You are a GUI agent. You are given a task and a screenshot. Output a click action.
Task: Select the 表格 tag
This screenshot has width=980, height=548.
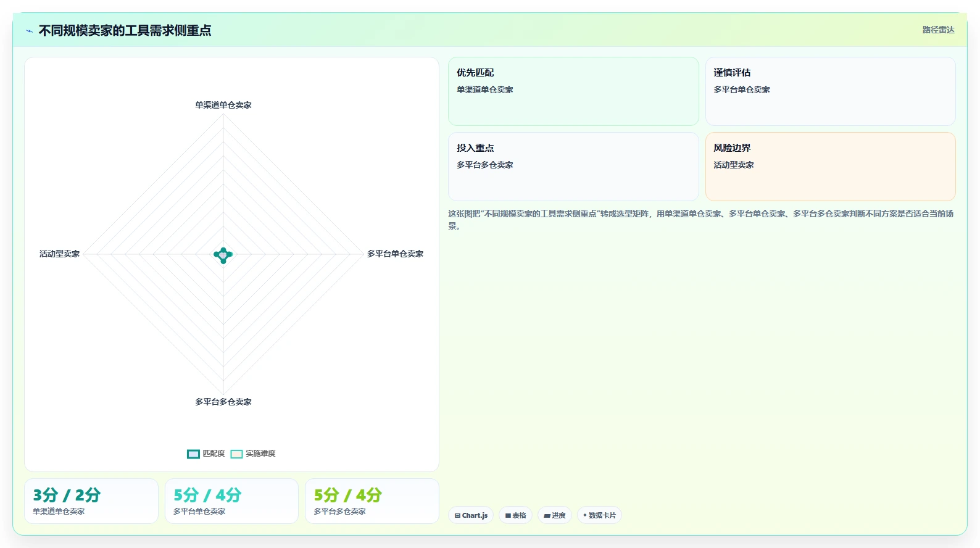pyautogui.click(x=515, y=515)
